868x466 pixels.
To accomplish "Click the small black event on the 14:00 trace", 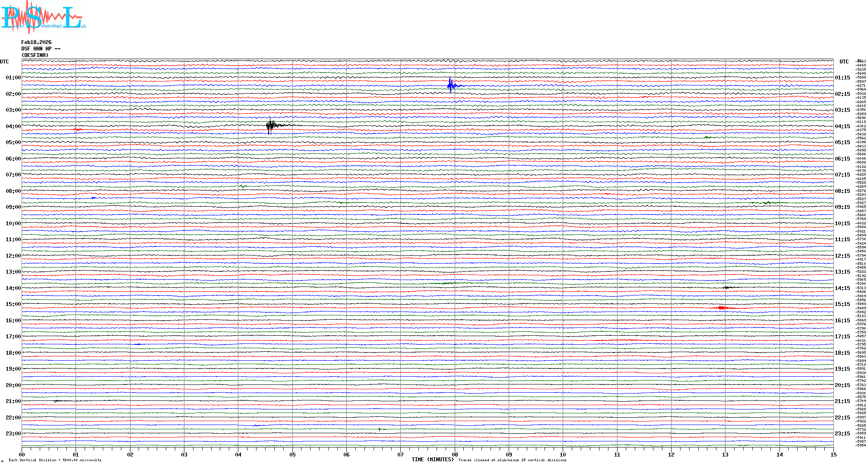I will pos(727,287).
